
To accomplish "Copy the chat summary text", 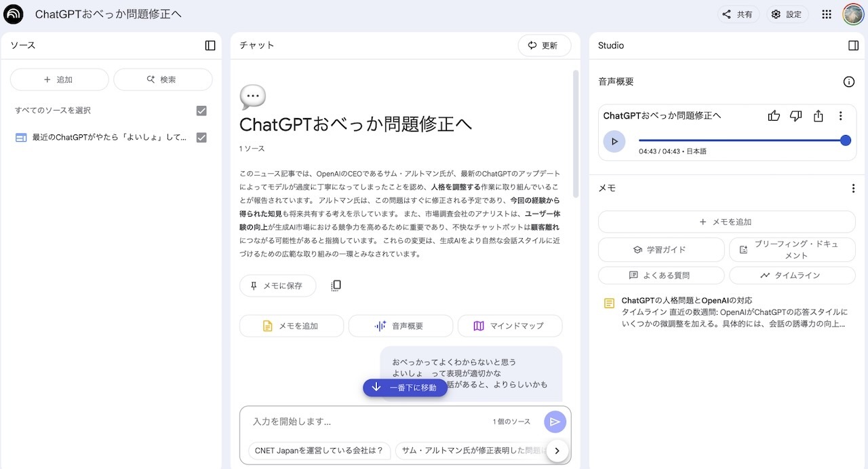I will 336,286.
